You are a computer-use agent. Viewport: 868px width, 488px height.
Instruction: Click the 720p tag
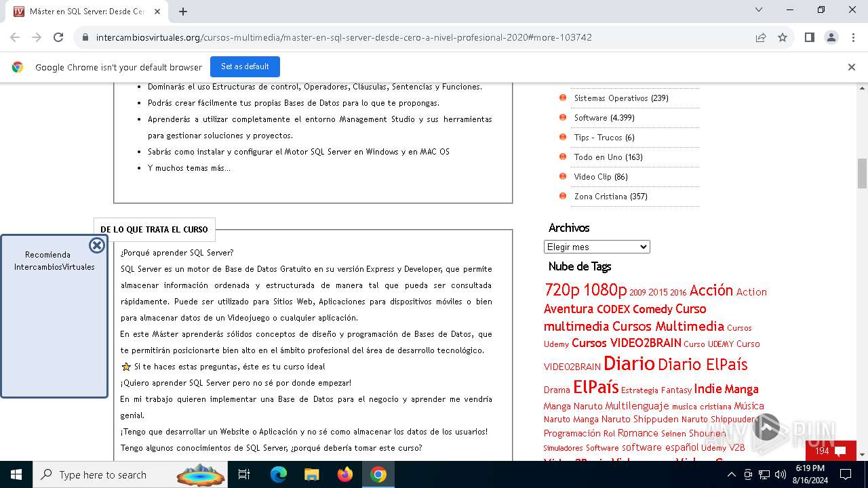561,290
